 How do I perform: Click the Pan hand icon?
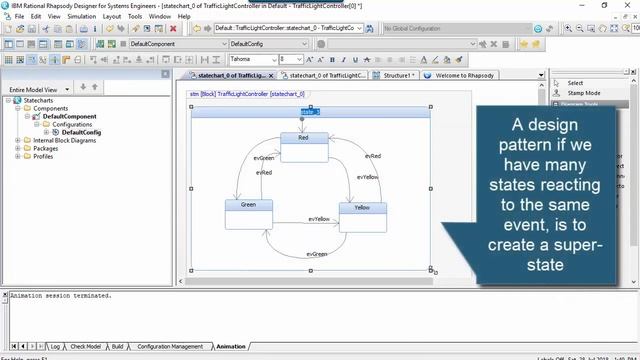pos(602,29)
